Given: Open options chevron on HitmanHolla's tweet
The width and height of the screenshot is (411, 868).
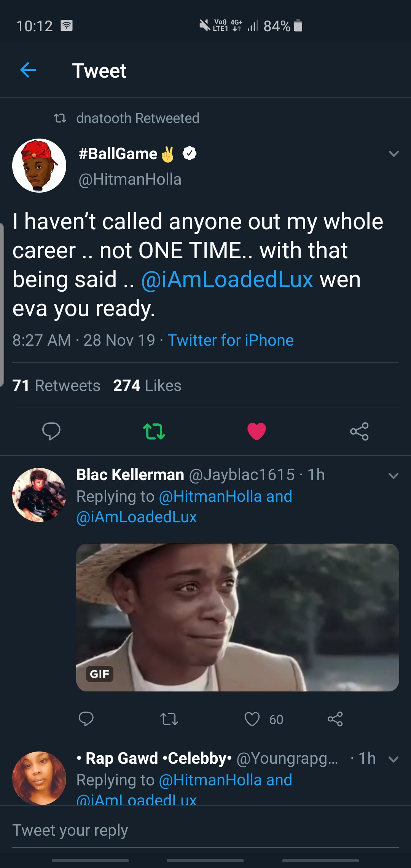Looking at the screenshot, I should (393, 154).
